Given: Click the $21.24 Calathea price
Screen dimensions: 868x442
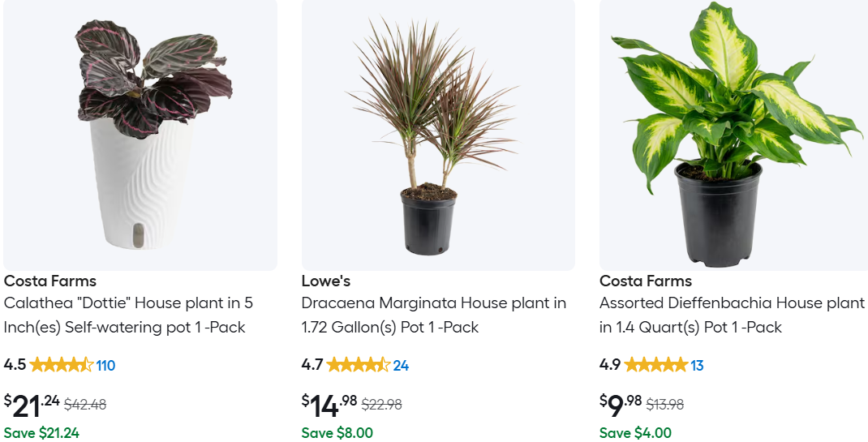Looking at the screenshot, I should 31,403.
